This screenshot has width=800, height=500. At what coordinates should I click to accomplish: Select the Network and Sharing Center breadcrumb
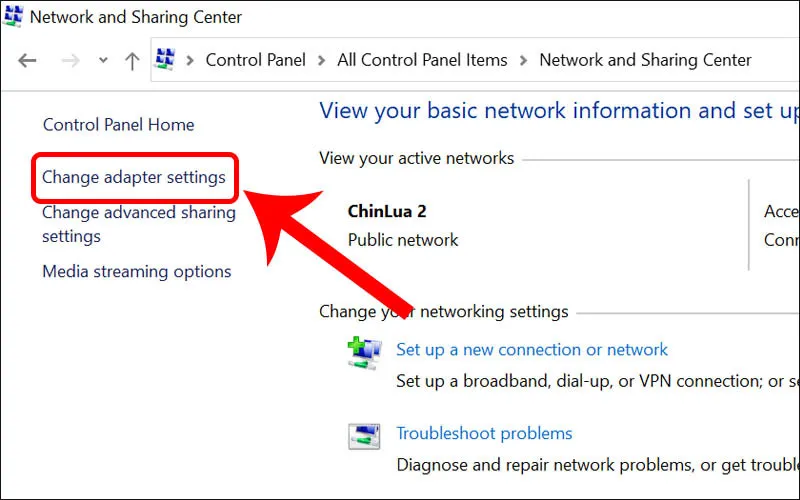(x=645, y=60)
